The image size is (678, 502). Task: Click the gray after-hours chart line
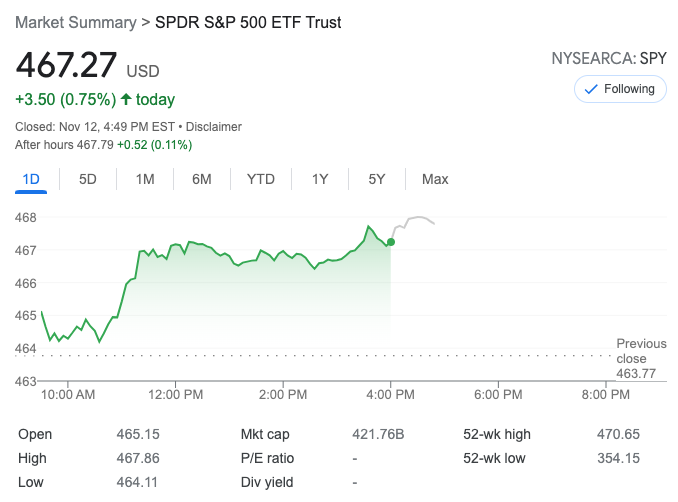click(418, 219)
